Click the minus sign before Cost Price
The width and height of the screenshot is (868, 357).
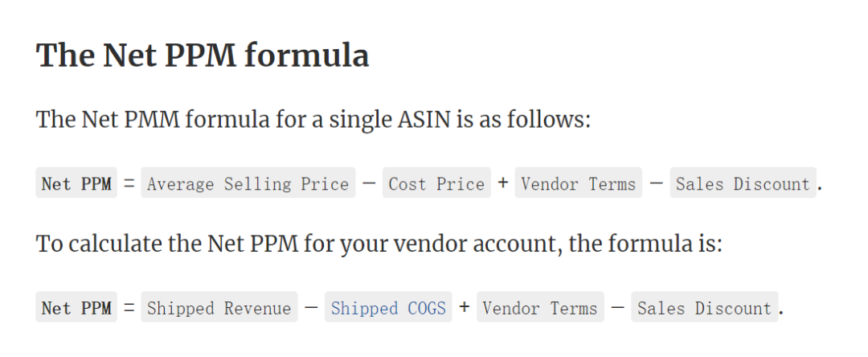(369, 184)
